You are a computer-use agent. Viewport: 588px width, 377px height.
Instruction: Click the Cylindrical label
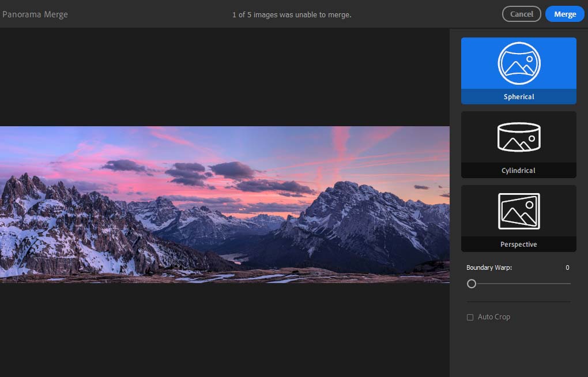pyautogui.click(x=518, y=170)
